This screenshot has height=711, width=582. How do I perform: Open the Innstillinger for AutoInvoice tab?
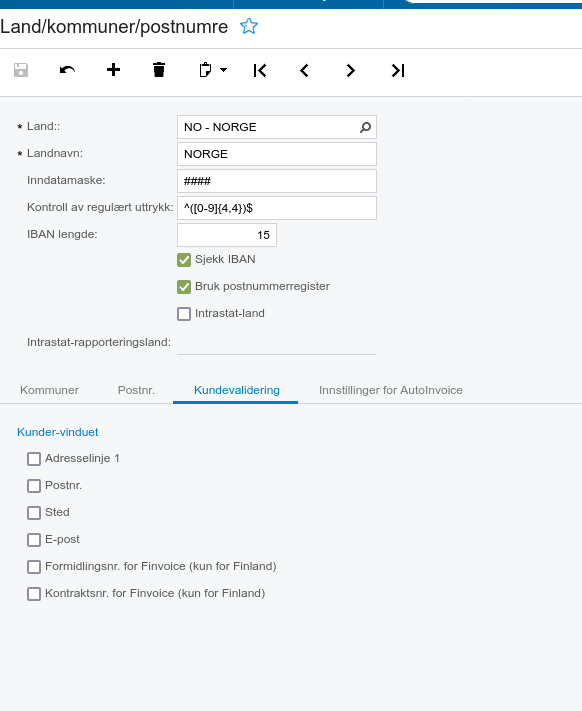[x=391, y=390]
